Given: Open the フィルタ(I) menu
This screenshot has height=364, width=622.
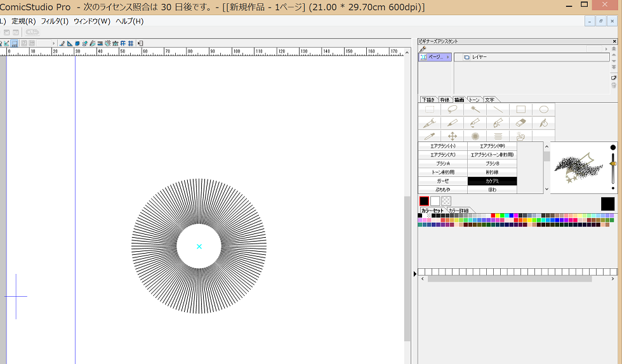Looking at the screenshot, I should (x=55, y=21).
